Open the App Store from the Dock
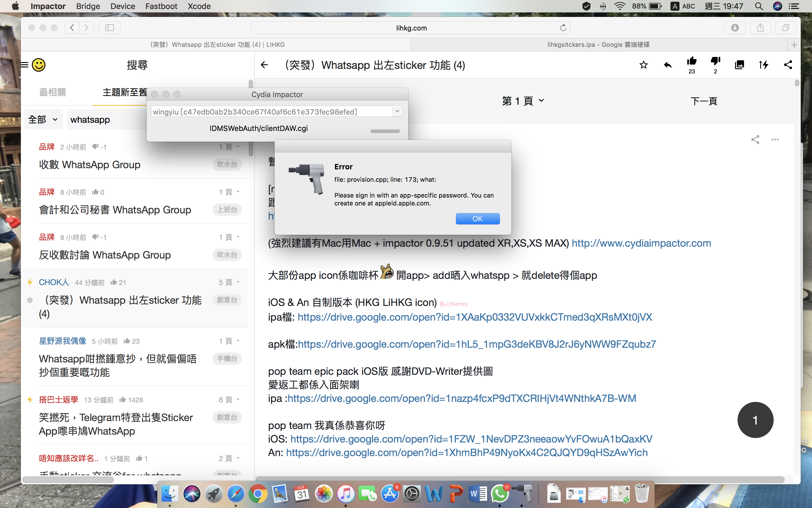The height and width of the screenshot is (508, 812). [x=390, y=494]
